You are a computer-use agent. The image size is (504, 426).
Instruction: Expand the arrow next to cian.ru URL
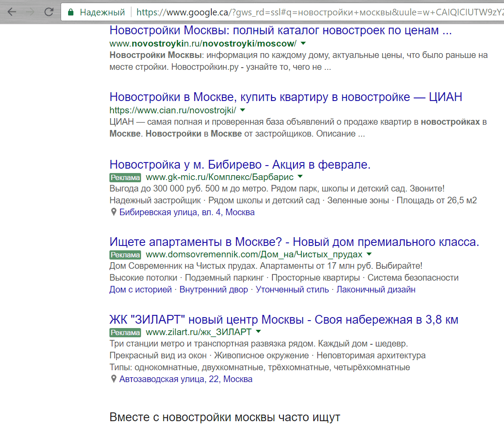tap(243, 110)
